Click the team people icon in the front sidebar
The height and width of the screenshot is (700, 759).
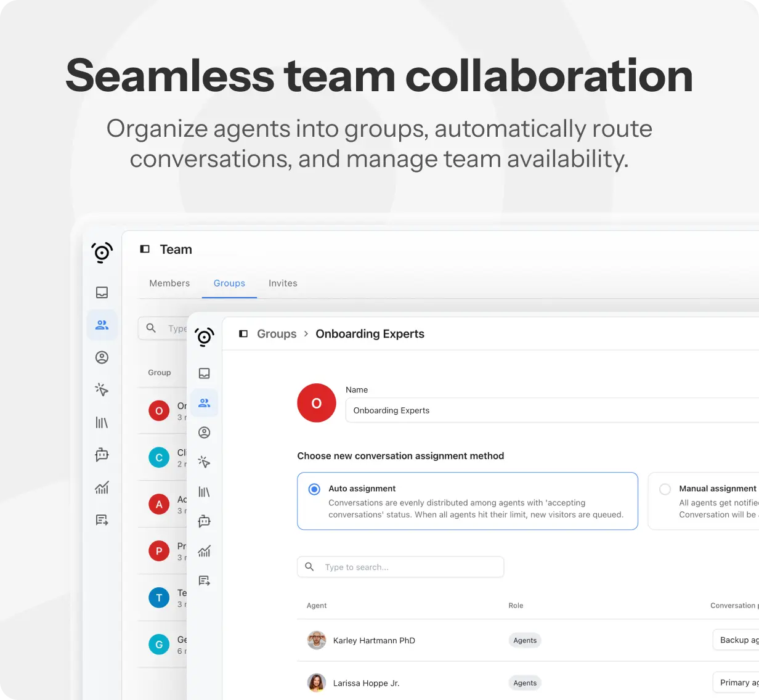[x=205, y=403]
